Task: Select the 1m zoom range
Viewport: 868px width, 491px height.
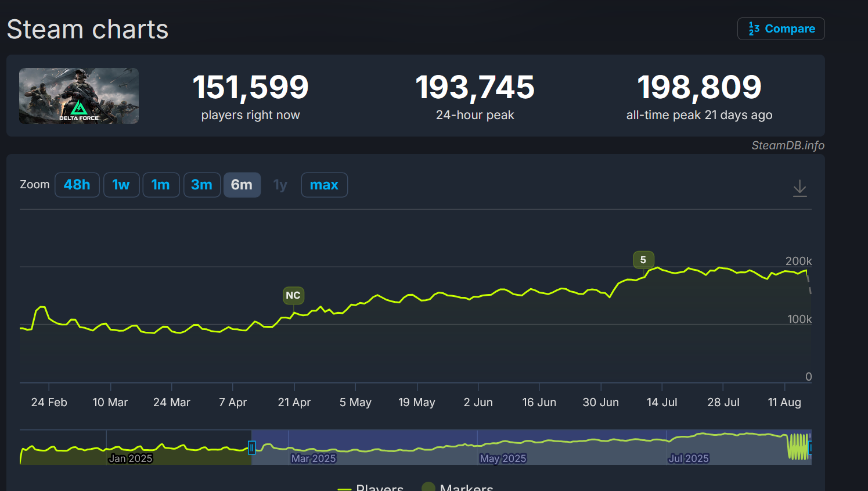Action: [x=161, y=185]
